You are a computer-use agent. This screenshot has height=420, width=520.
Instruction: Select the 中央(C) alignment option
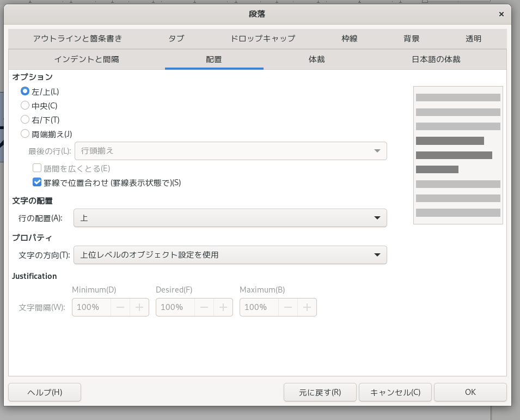(25, 106)
